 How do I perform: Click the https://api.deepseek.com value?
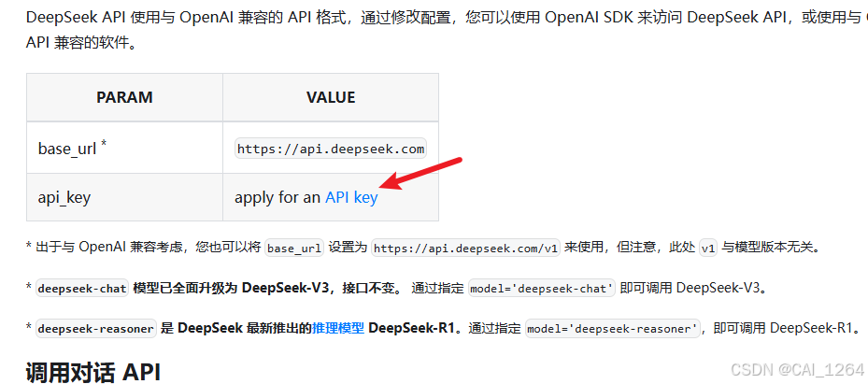tap(331, 149)
